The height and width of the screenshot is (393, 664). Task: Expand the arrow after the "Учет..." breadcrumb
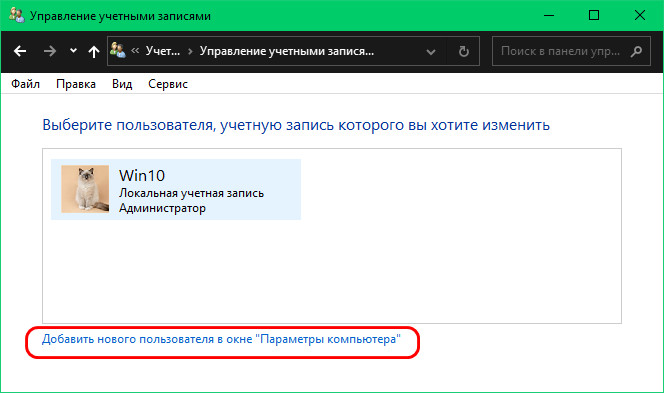click(x=190, y=52)
